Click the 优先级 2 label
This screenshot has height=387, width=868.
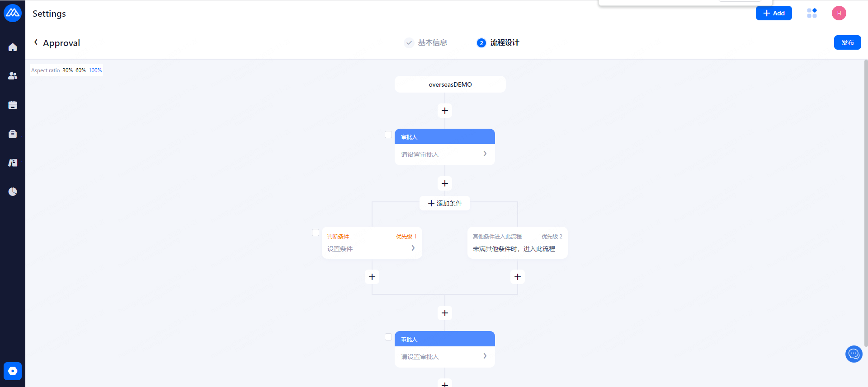[x=552, y=237]
